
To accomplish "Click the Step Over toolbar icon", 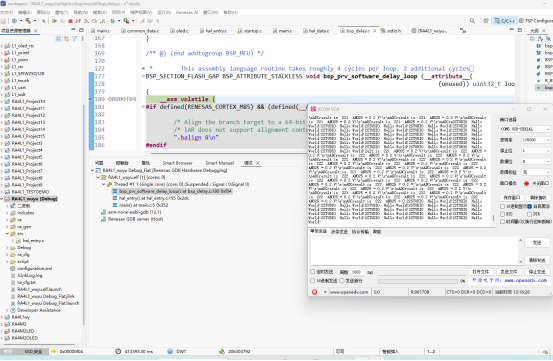I will click(x=94, y=21).
